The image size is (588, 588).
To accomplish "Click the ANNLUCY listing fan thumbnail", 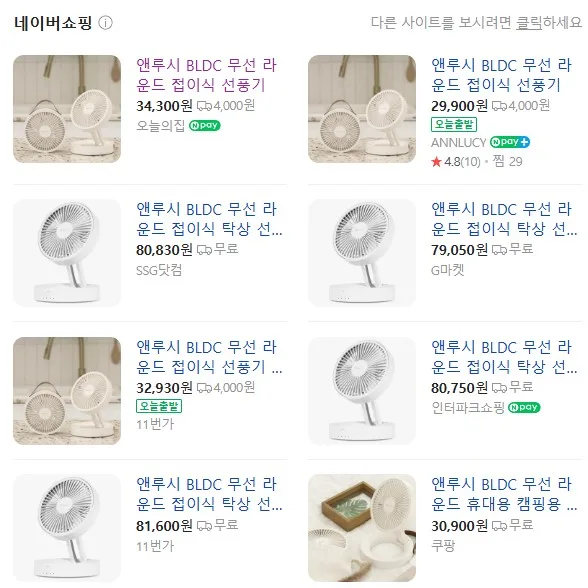I will point(362,109).
